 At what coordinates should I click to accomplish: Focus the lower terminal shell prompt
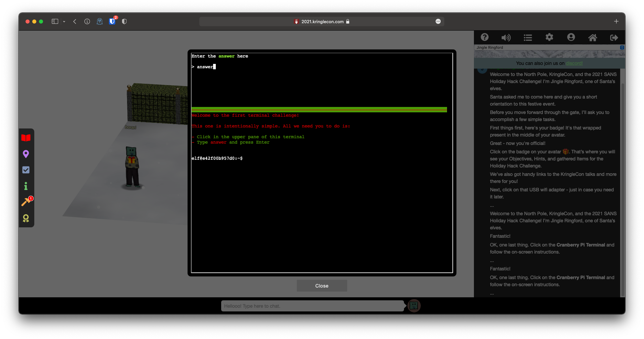click(217, 158)
